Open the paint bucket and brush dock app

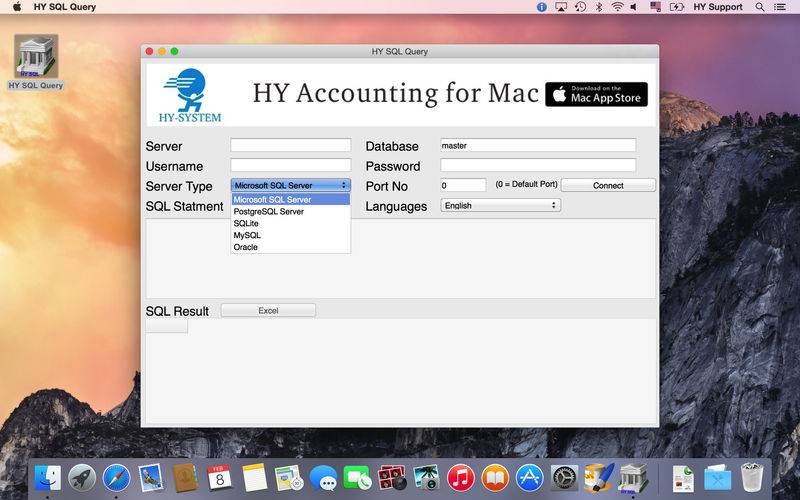pos(598,478)
